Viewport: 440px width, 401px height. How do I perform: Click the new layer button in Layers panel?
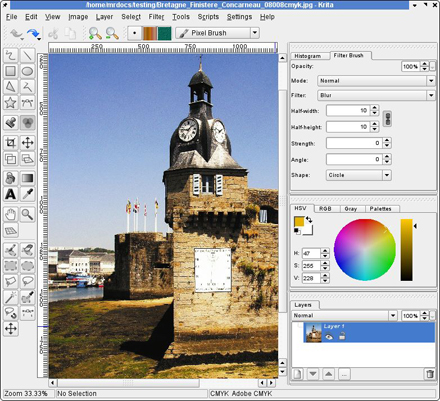(297, 374)
